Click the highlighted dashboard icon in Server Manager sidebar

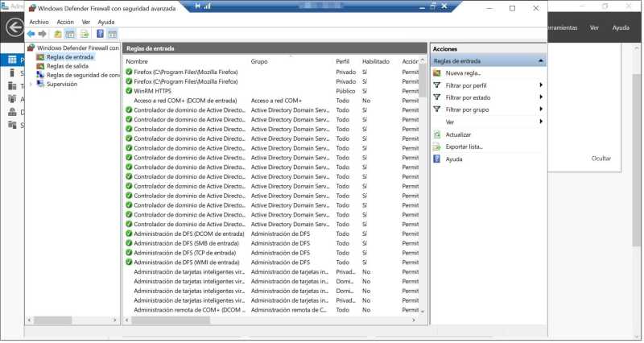[12, 60]
